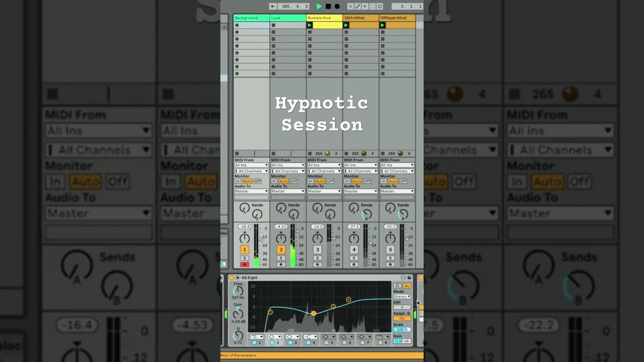The height and width of the screenshot is (362, 644).
Task: Disarm the red record arm button on track 1
Action: coord(245,264)
